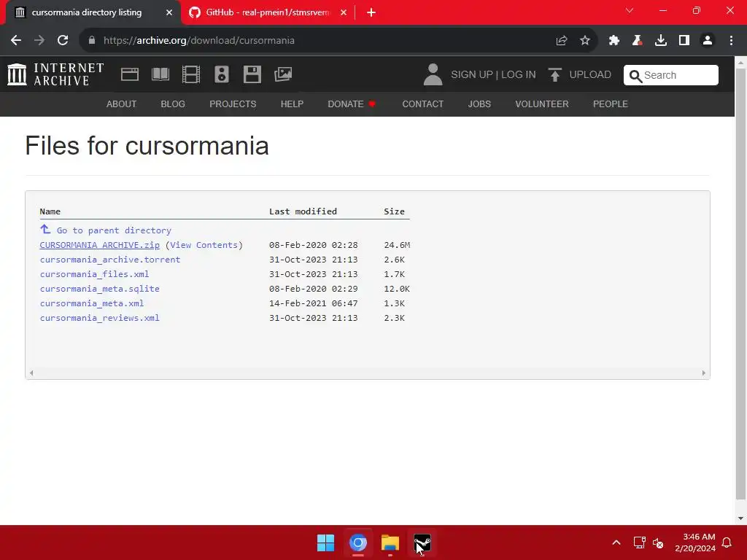Open the notifications bell in the system tray
The height and width of the screenshot is (560, 747).
pyautogui.click(x=727, y=542)
